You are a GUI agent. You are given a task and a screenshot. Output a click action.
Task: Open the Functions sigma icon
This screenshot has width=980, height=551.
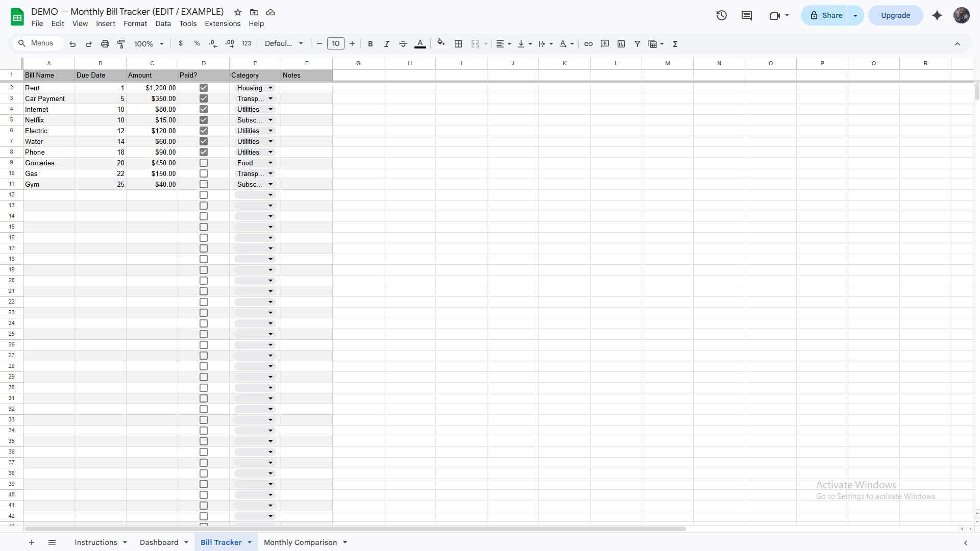click(x=675, y=44)
